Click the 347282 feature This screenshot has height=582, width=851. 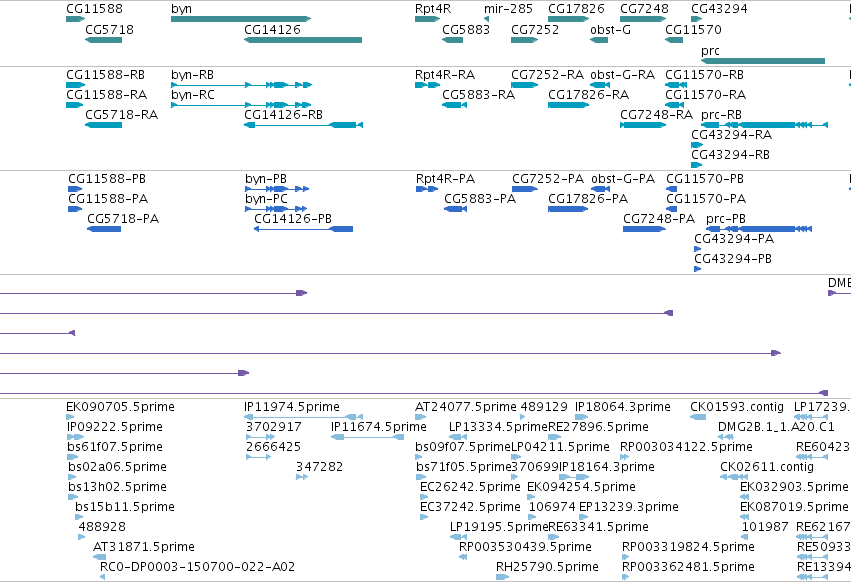(x=302, y=477)
